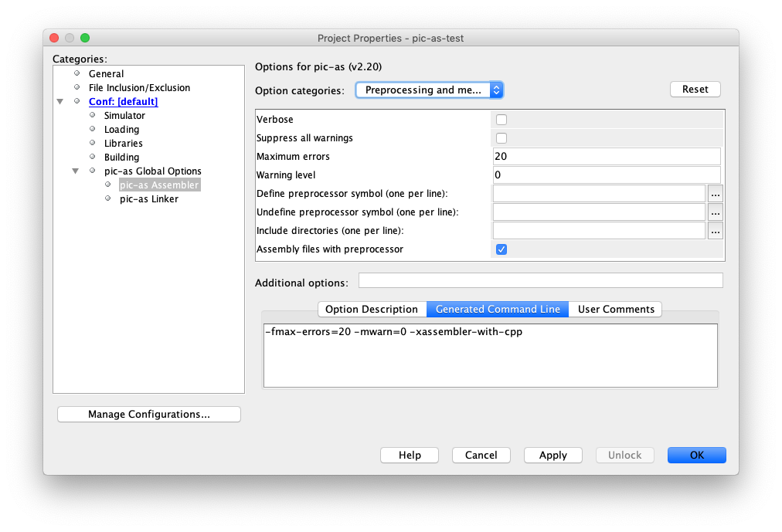
Task: Toggle Suppress all warnings checkbox
Action: 501,138
